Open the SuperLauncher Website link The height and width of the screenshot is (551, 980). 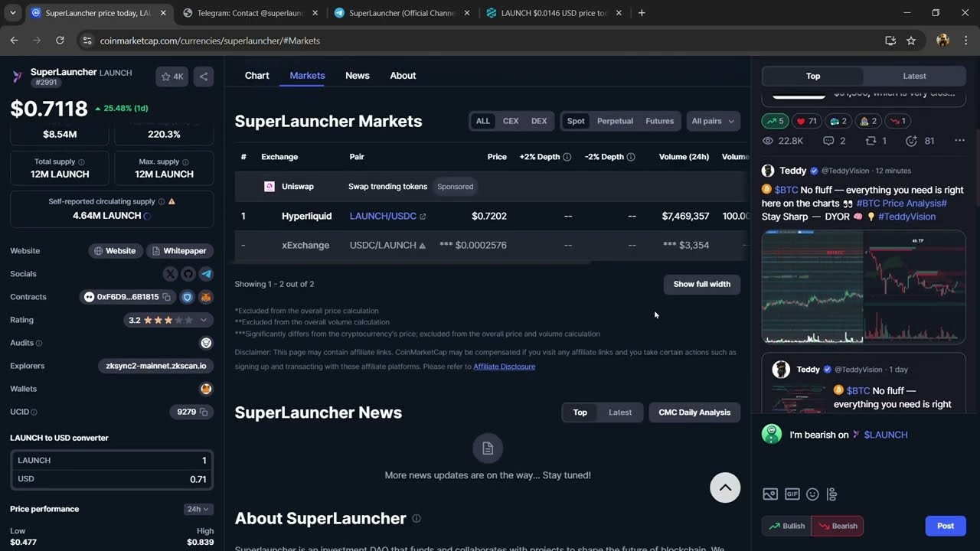[x=115, y=251]
